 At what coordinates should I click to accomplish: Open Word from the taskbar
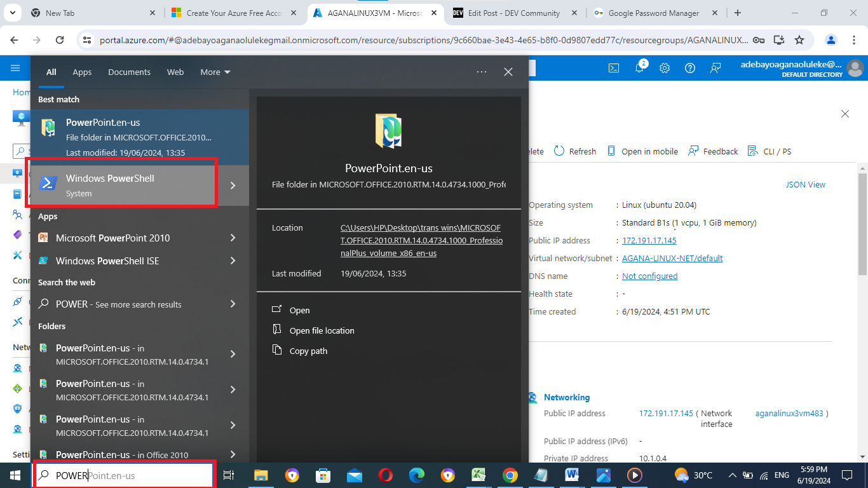pos(572,475)
